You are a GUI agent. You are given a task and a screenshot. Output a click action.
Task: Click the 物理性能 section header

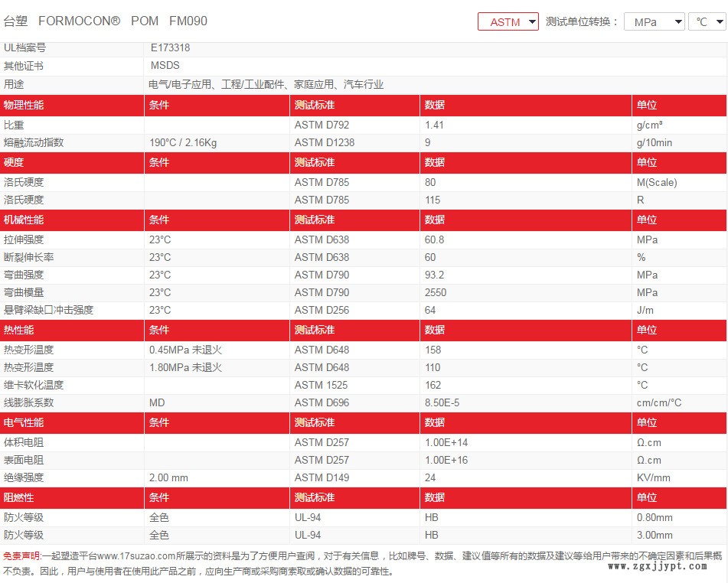click(24, 105)
